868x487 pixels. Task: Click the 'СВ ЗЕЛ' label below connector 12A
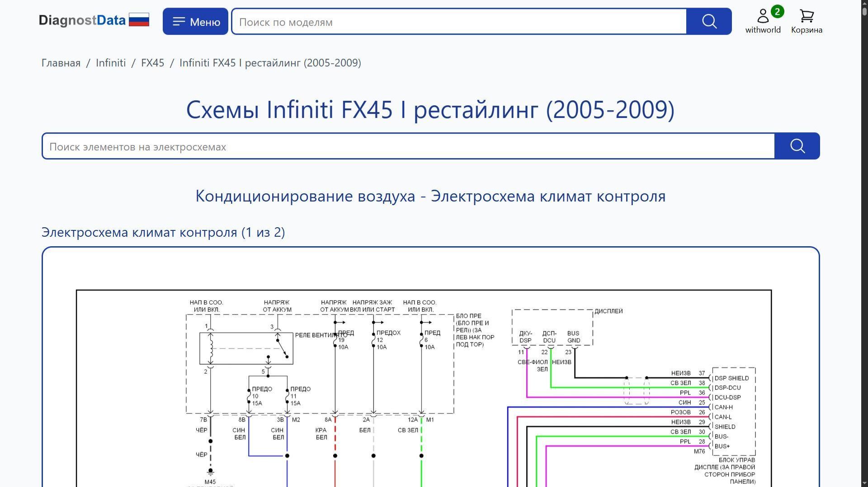pos(408,431)
